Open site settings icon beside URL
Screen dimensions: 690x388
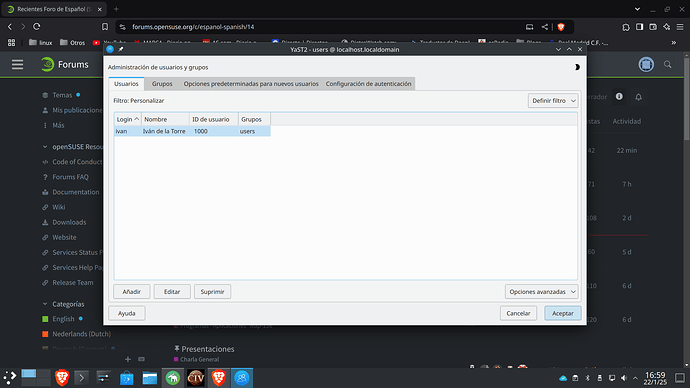click(x=123, y=27)
